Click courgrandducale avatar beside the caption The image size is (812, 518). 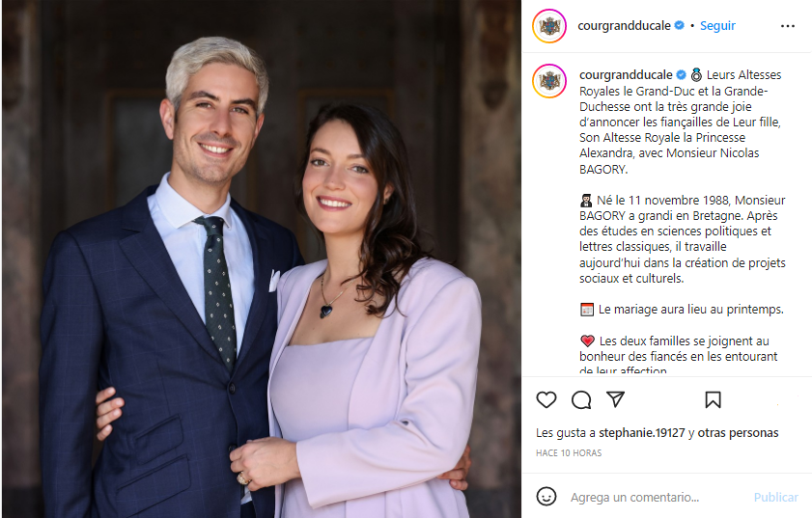click(549, 81)
